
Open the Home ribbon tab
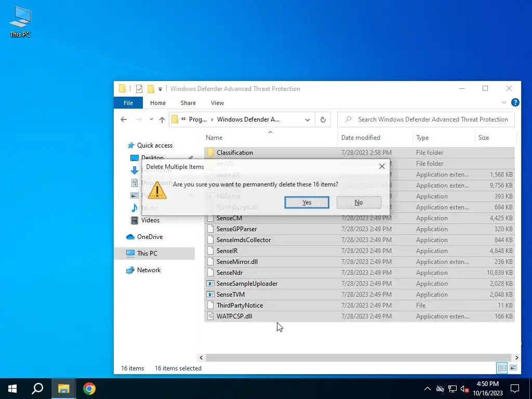[x=158, y=103]
